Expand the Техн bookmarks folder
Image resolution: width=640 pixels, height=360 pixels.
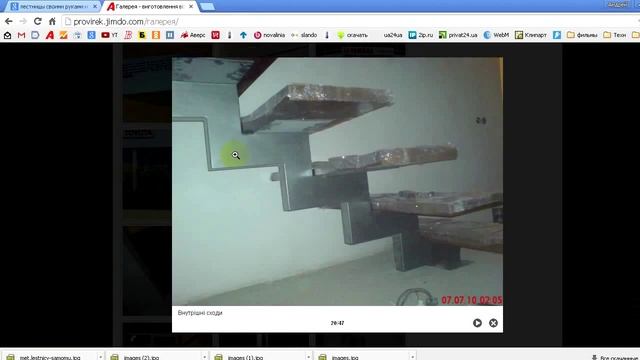coord(615,35)
